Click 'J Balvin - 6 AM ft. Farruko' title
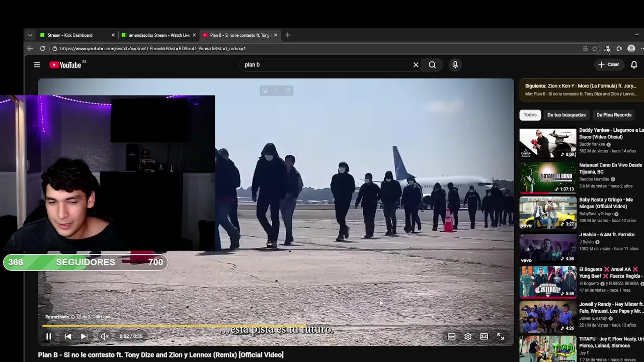Image resolution: width=644 pixels, height=362 pixels. click(x=607, y=234)
